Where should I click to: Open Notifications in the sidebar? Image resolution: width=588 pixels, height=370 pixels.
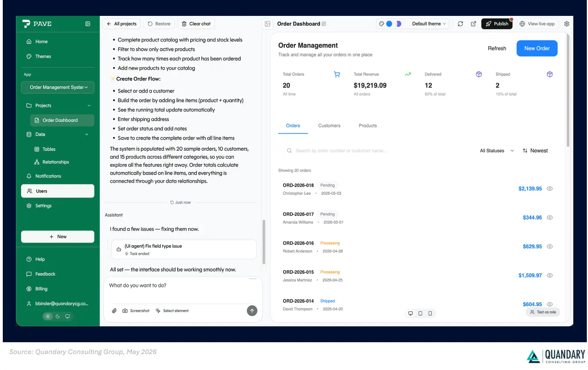pos(58,176)
